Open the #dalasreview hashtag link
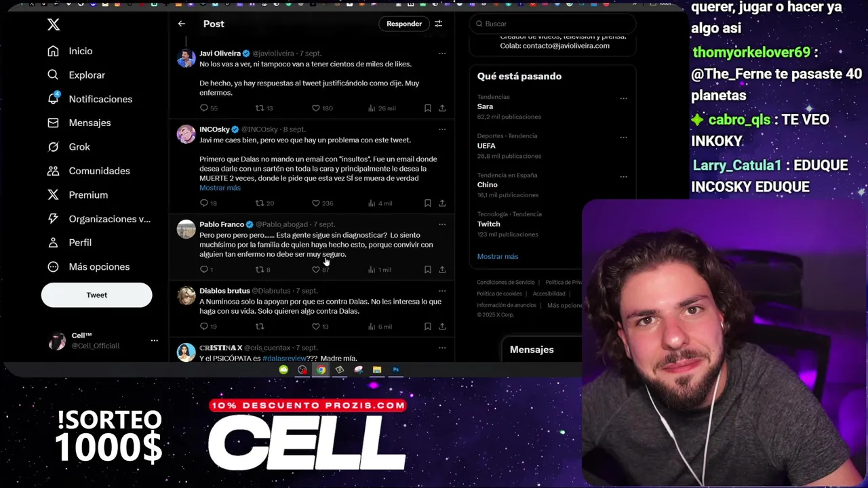This screenshot has width=868, height=488. (x=284, y=358)
